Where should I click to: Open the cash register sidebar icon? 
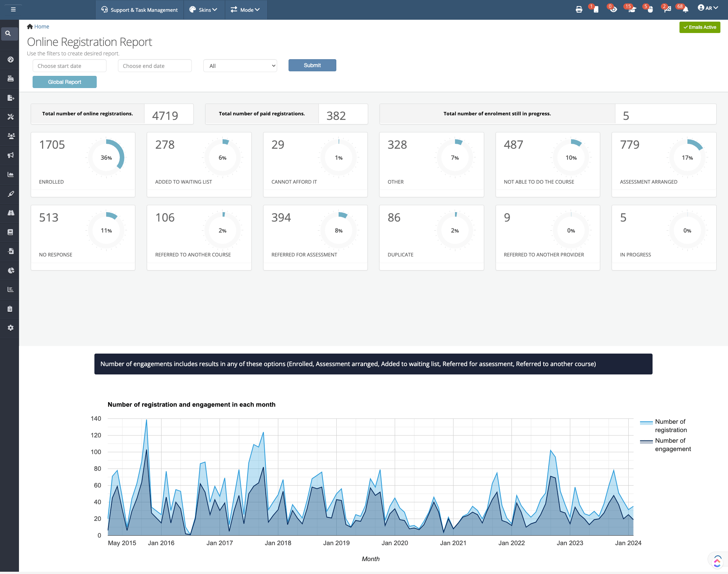pos(11,79)
